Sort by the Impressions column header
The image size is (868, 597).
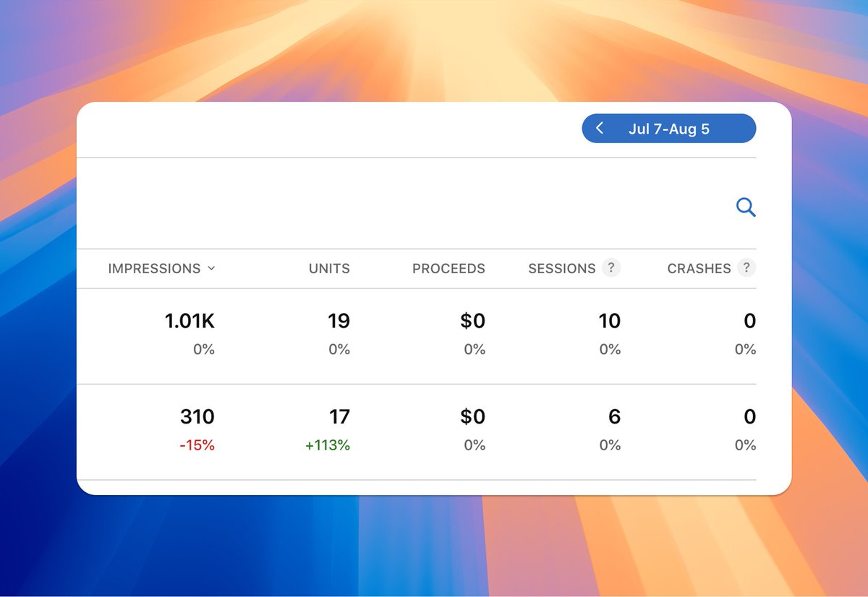(154, 268)
